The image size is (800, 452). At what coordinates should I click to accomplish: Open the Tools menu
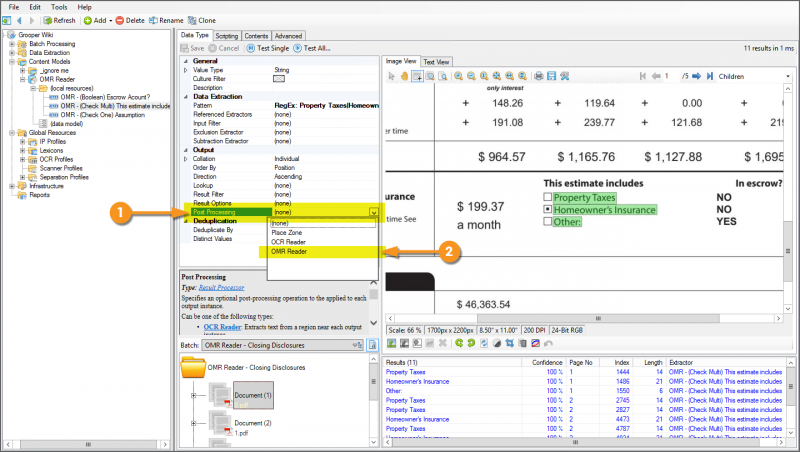click(x=58, y=7)
